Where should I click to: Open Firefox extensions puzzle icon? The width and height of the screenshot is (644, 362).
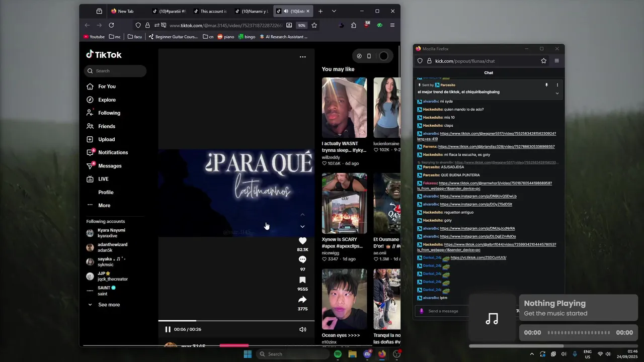354,25
